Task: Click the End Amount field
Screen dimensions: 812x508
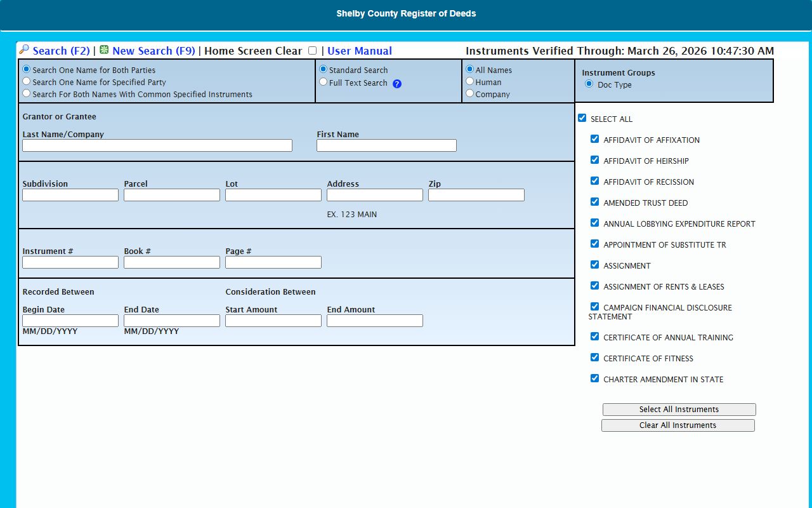Action: [x=375, y=321]
